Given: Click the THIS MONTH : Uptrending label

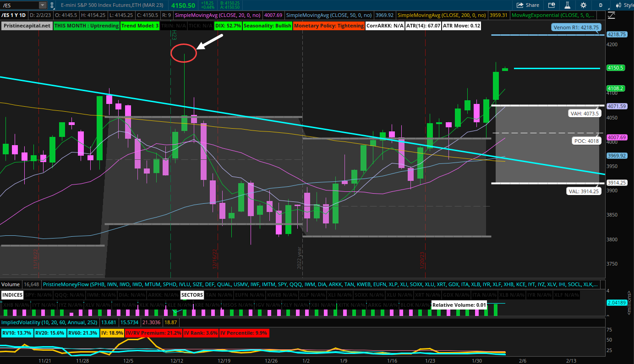Looking at the screenshot, I should (x=87, y=26).
